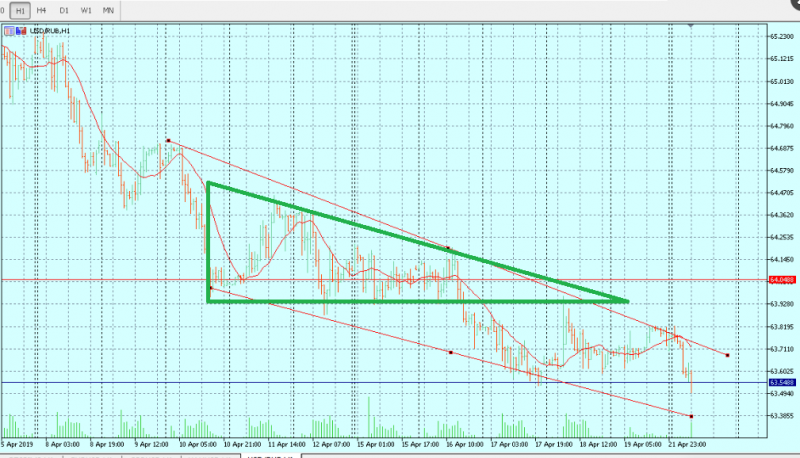Image resolution: width=800 pixels, height=458 pixels.
Task: Switch chart to MN timeframe
Action: [x=108, y=10]
